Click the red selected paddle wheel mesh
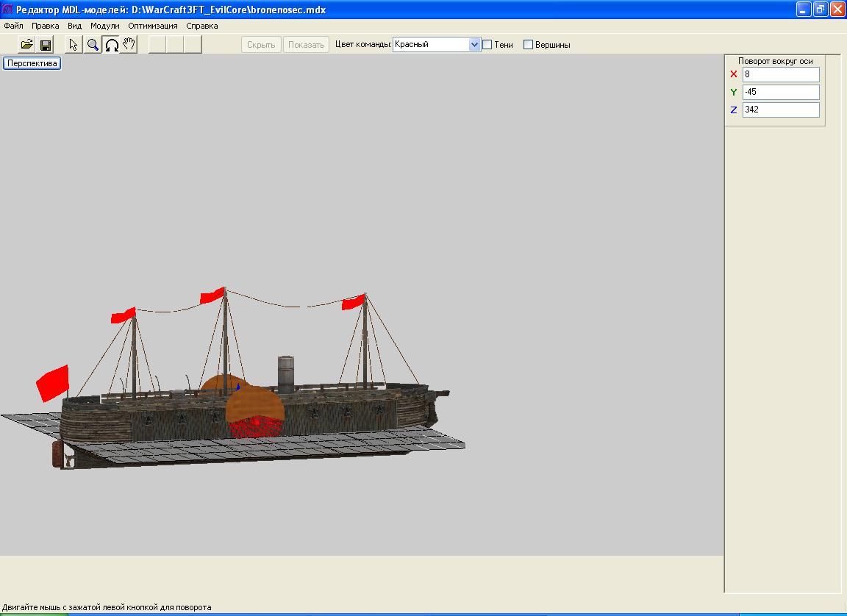Image resolution: width=847 pixels, height=616 pixels. [256, 426]
